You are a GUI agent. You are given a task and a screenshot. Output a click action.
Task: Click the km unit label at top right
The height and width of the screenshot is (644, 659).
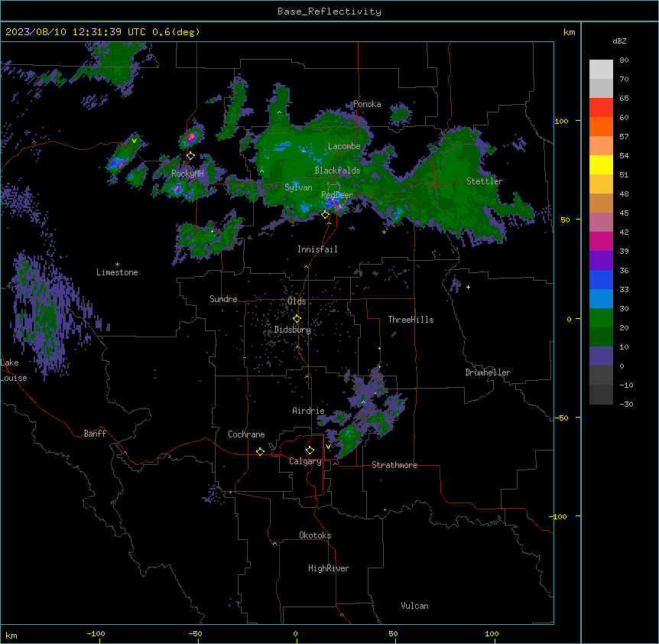569,32
